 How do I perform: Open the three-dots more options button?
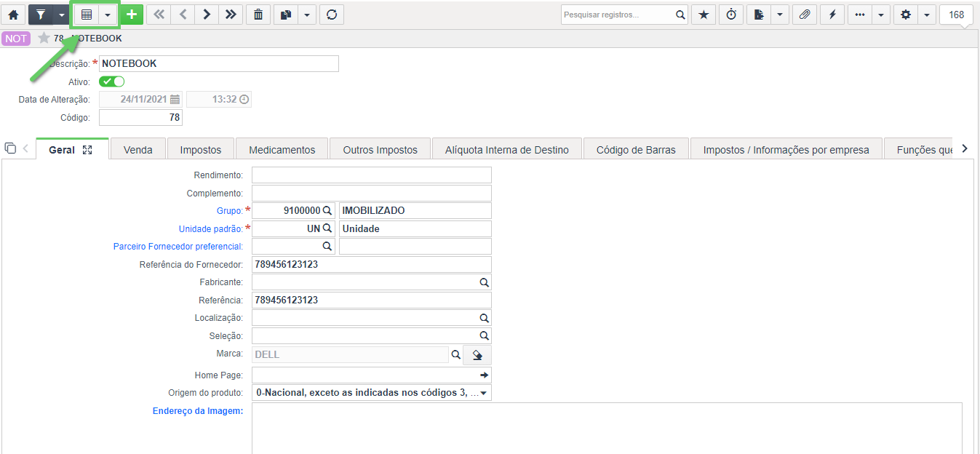point(860,15)
